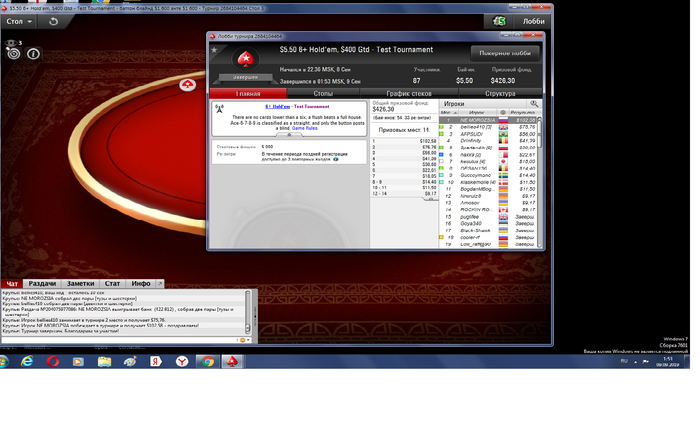Open the Структура tab
The height and width of the screenshot is (438, 700).
(x=500, y=93)
